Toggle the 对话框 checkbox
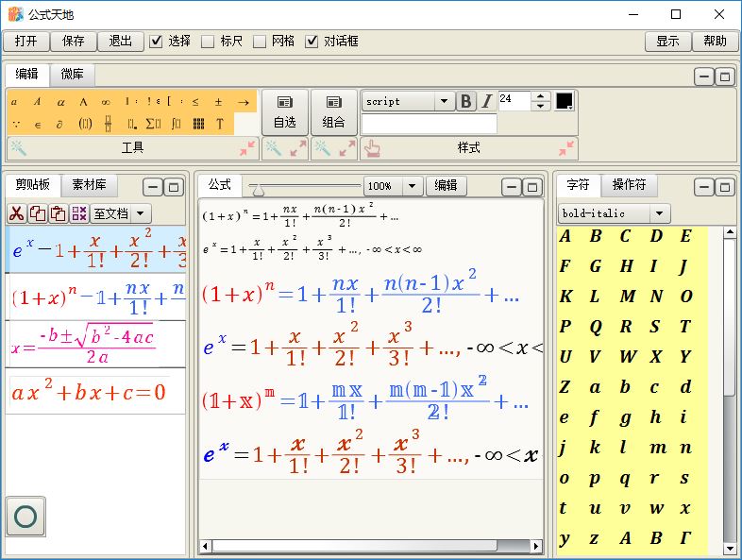The image size is (742, 560). coord(312,42)
